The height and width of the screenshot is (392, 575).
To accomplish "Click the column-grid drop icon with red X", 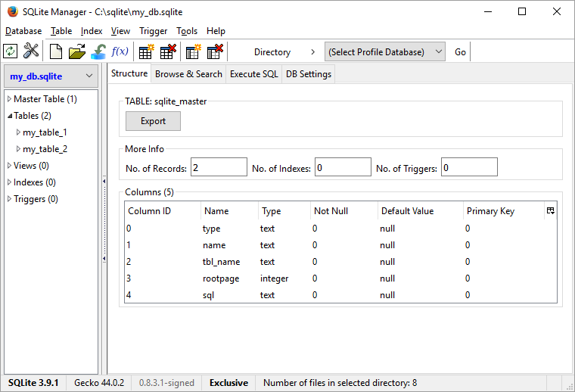I will tap(215, 51).
